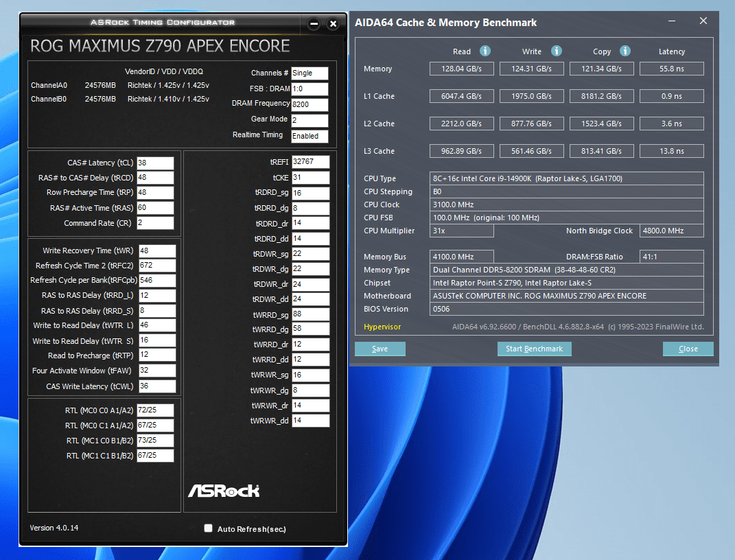Open Write benchmark info icon
This screenshot has width=735, height=560.
(557, 51)
